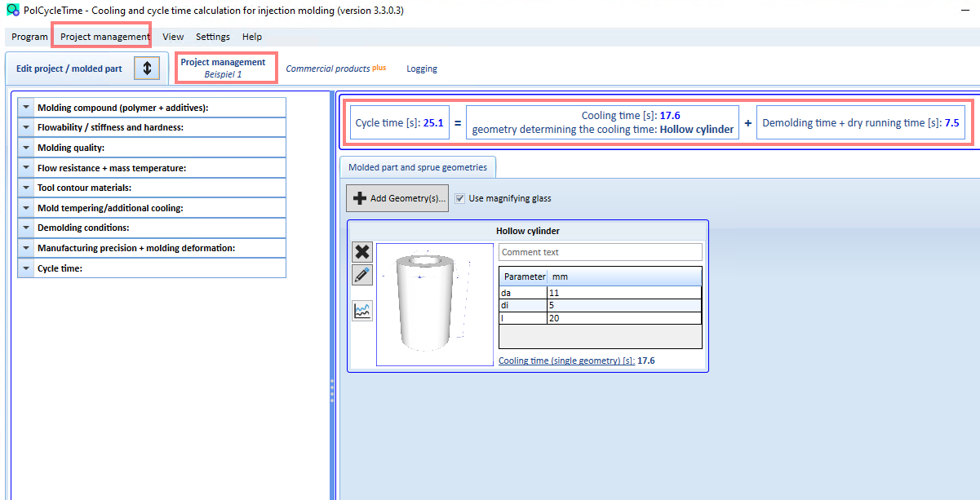Open the Settings menu
The width and height of the screenshot is (980, 500).
click(213, 37)
